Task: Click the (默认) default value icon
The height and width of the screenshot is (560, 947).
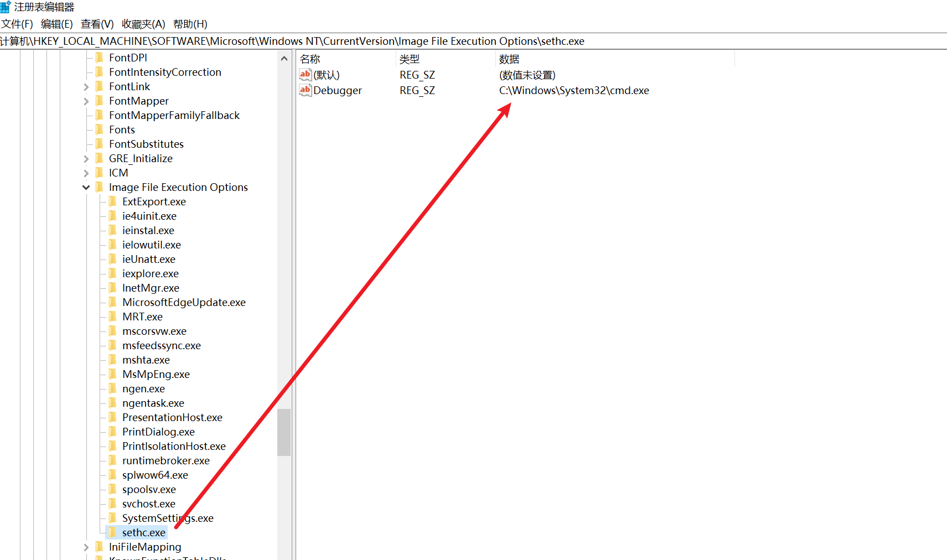Action: tap(305, 75)
